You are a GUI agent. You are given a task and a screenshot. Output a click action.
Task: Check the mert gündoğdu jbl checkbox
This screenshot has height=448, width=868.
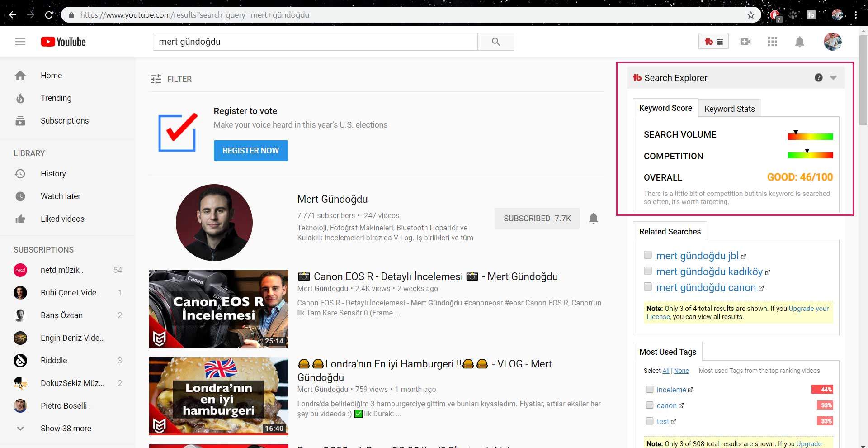648,255
